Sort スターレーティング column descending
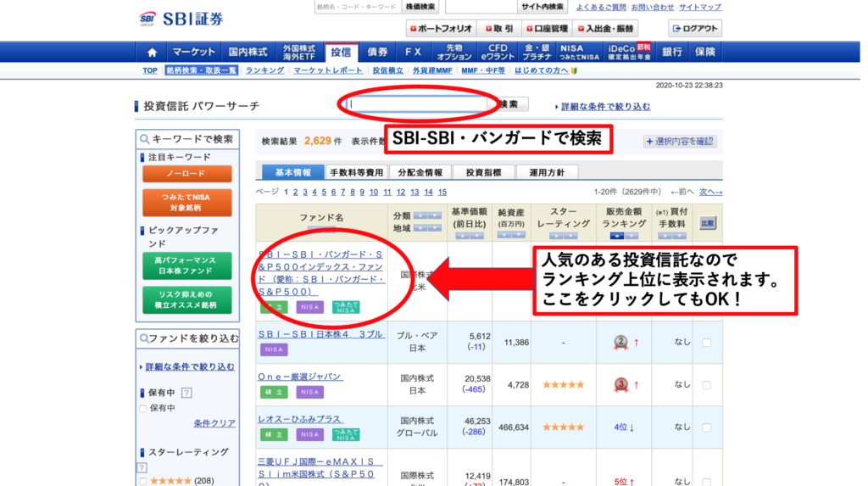Viewport: 868px width, 486px height. (x=570, y=236)
